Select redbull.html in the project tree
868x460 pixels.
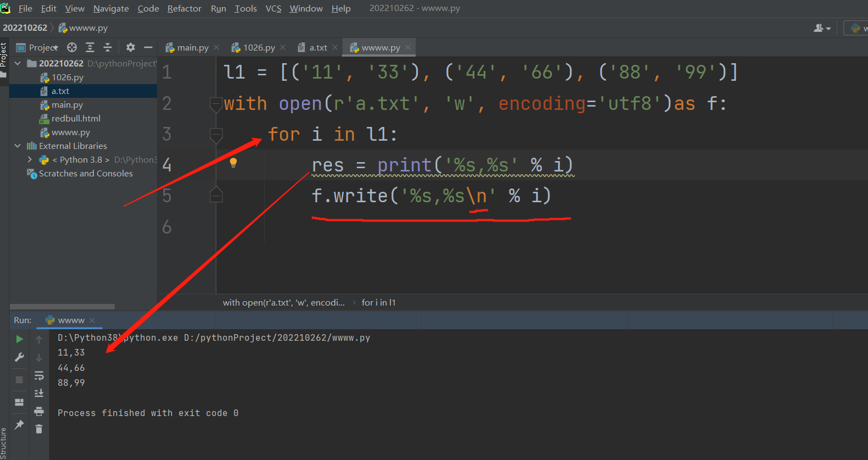click(76, 118)
